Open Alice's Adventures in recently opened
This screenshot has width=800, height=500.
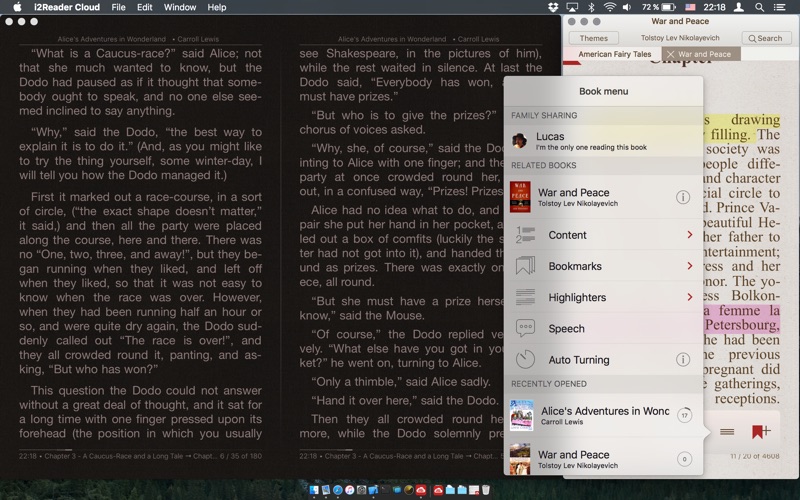[x=603, y=415]
